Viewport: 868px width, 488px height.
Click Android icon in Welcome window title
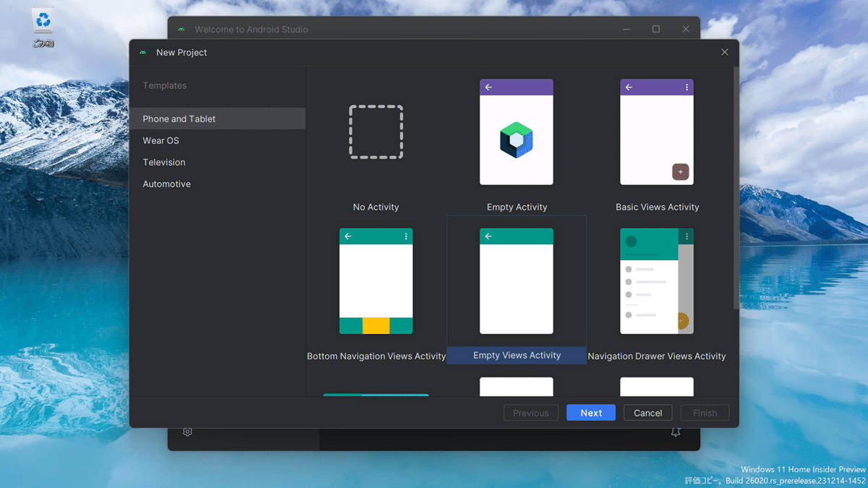click(181, 30)
